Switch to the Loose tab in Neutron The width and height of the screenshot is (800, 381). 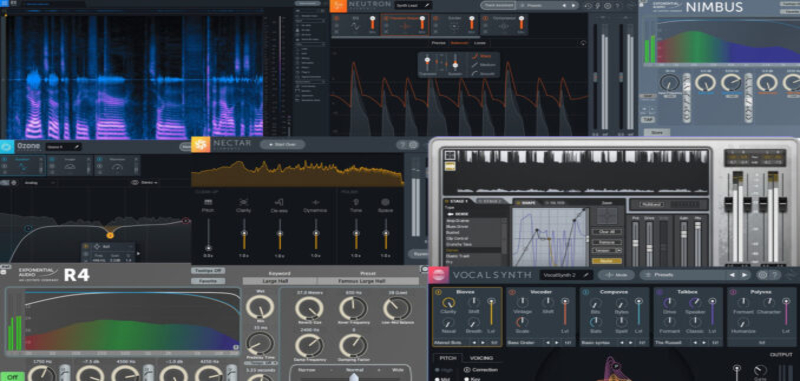(480, 43)
